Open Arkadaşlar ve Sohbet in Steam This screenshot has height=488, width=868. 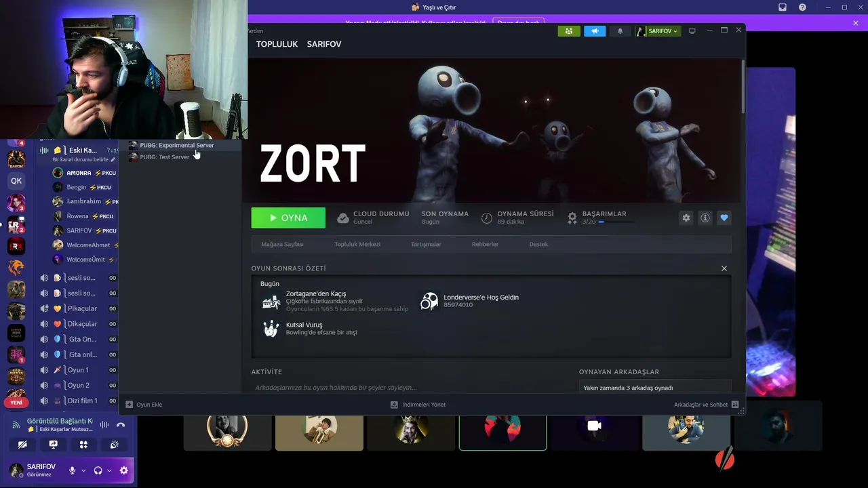[x=706, y=405]
